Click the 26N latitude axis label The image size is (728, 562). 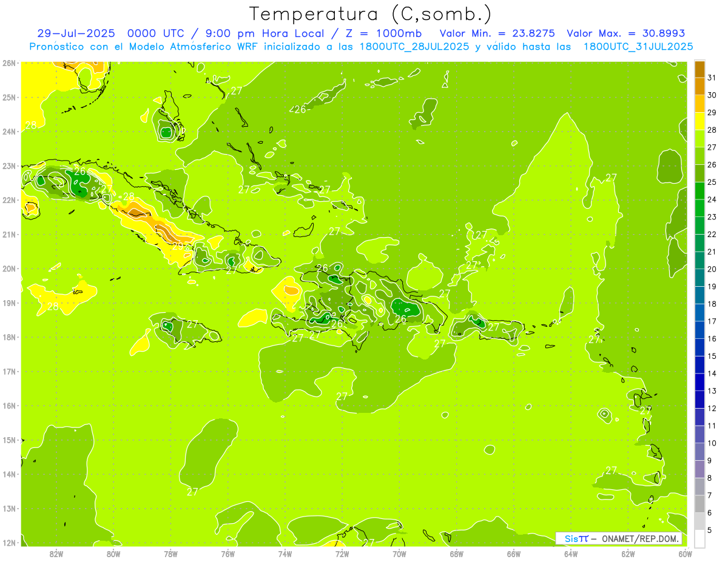tap(9, 63)
